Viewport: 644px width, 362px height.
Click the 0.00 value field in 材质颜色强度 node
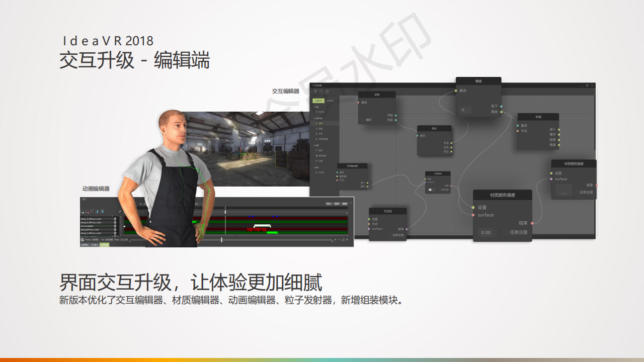click(x=486, y=233)
